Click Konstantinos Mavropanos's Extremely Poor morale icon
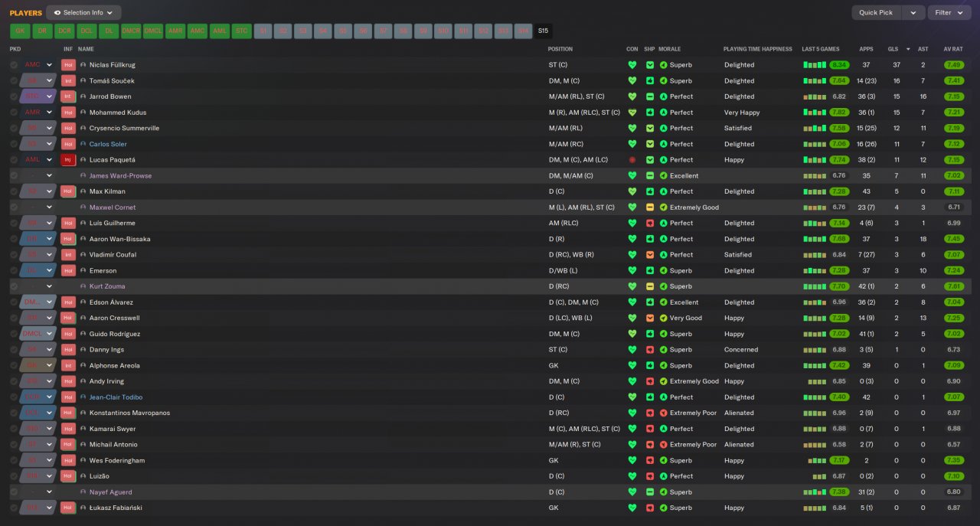Viewport: 980px width, 526px height. tap(664, 413)
